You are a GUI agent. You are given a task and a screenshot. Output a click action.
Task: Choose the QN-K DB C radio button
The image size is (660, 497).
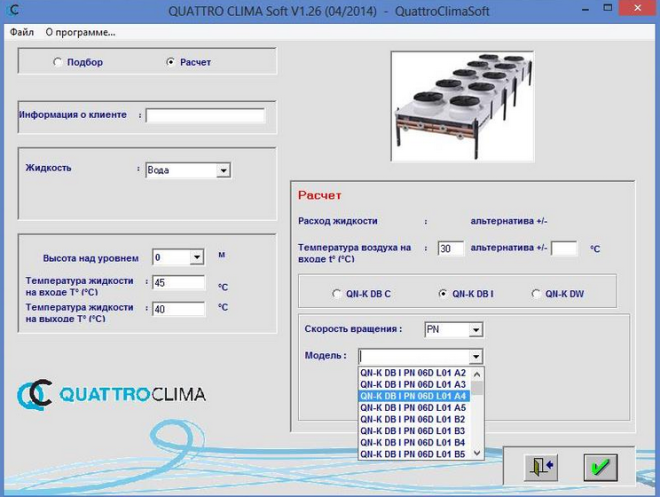pyautogui.click(x=336, y=294)
